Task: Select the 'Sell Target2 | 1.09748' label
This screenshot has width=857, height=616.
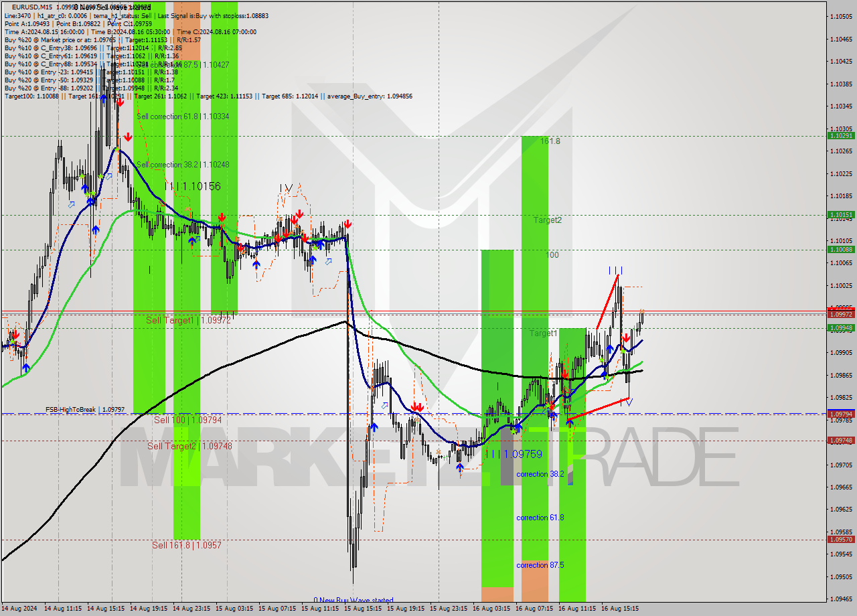Action: (x=189, y=446)
